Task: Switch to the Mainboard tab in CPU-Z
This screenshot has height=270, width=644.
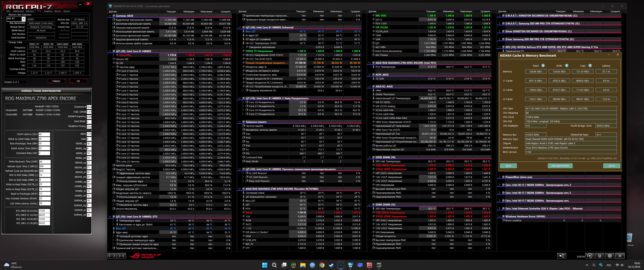Action: tap(18, 11)
